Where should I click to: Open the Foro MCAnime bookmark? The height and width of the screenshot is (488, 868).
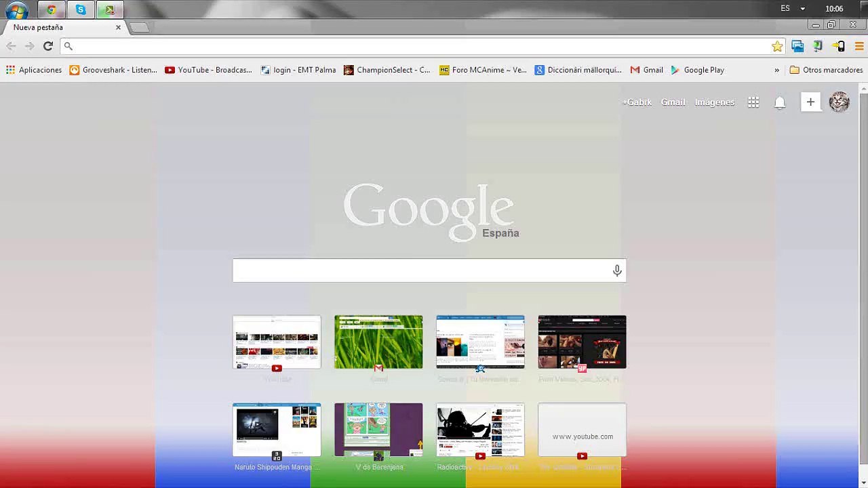(x=483, y=70)
